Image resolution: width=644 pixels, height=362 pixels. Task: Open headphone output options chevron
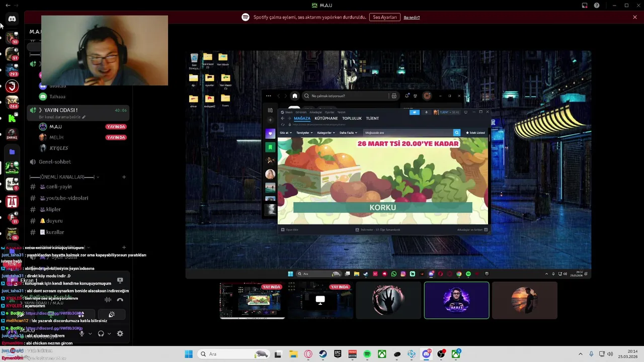109,333
